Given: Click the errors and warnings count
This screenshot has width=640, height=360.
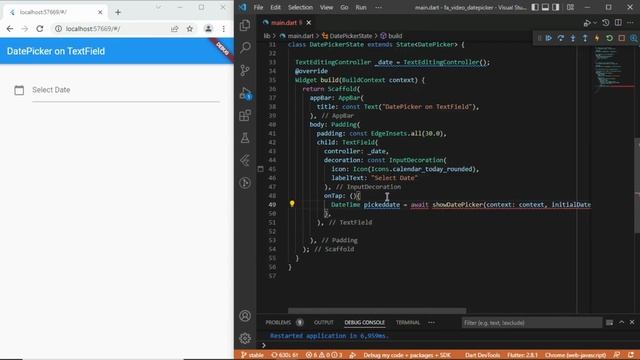Looking at the screenshot, I should (x=324, y=355).
